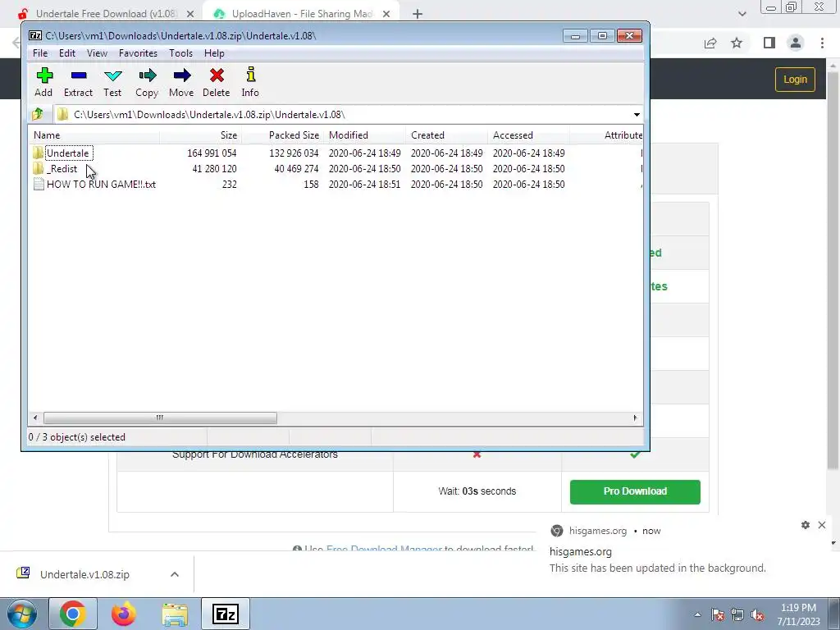Switch to UploadHaven File Sharing tab

coord(302,14)
